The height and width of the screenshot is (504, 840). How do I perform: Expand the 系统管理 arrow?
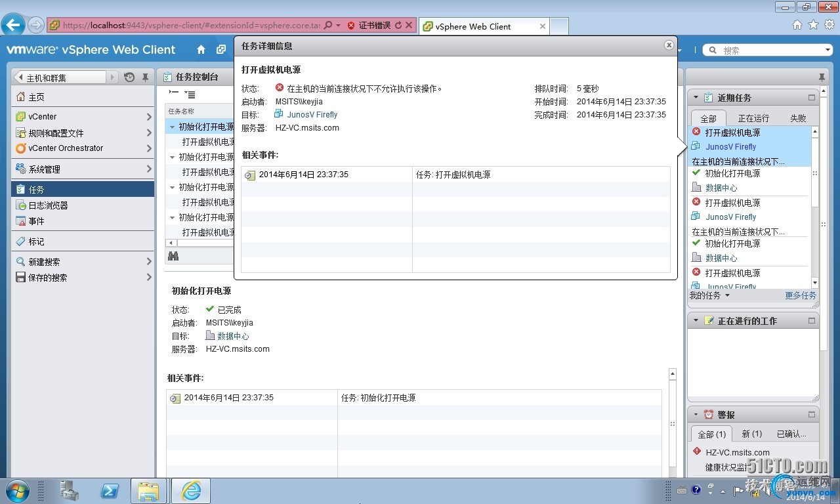pos(149,169)
